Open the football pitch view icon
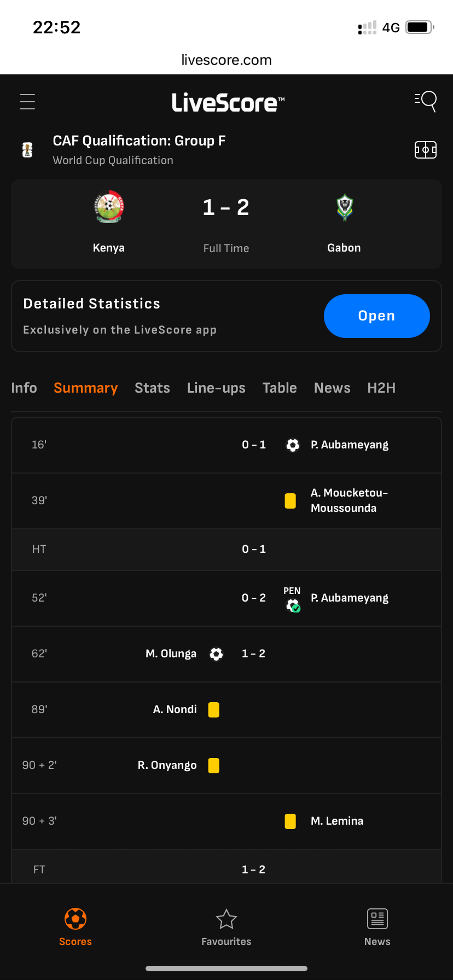The width and height of the screenshot is (453, 980). (x=426, y=150)
